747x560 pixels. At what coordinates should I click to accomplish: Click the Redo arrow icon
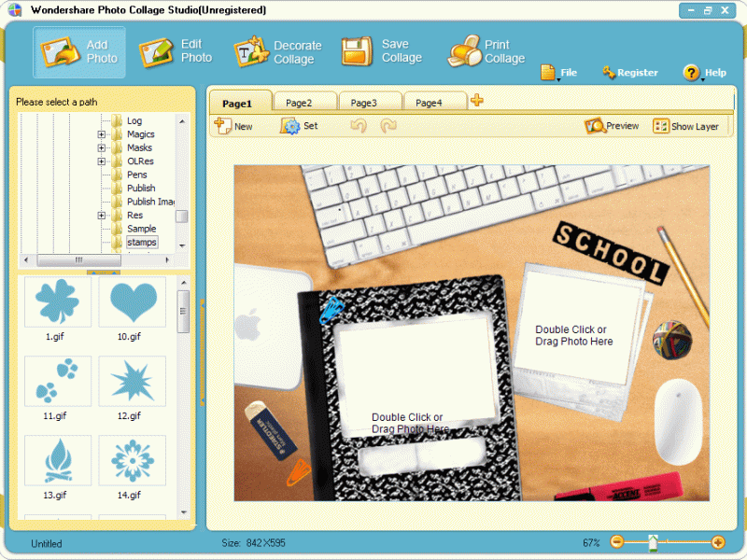pyautogui.click(x=388, y=126)
